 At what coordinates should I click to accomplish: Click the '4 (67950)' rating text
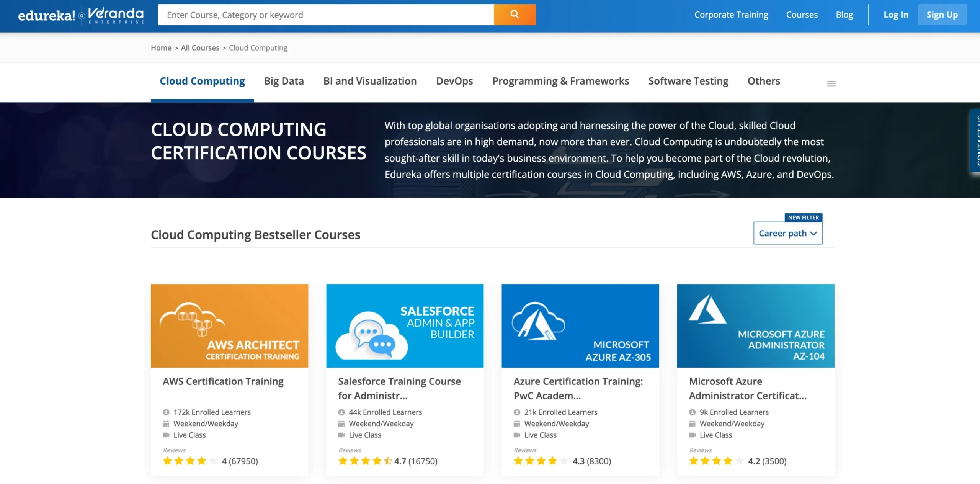[240, 461]
